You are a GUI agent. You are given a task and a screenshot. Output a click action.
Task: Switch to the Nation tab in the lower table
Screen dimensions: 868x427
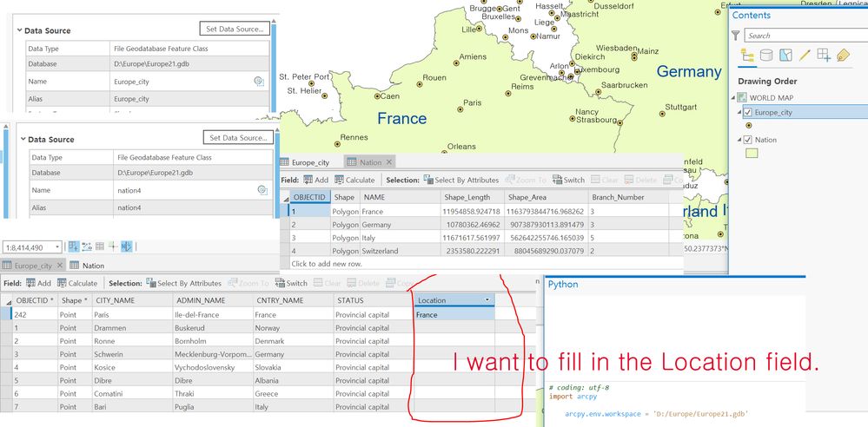coord(87,266)
